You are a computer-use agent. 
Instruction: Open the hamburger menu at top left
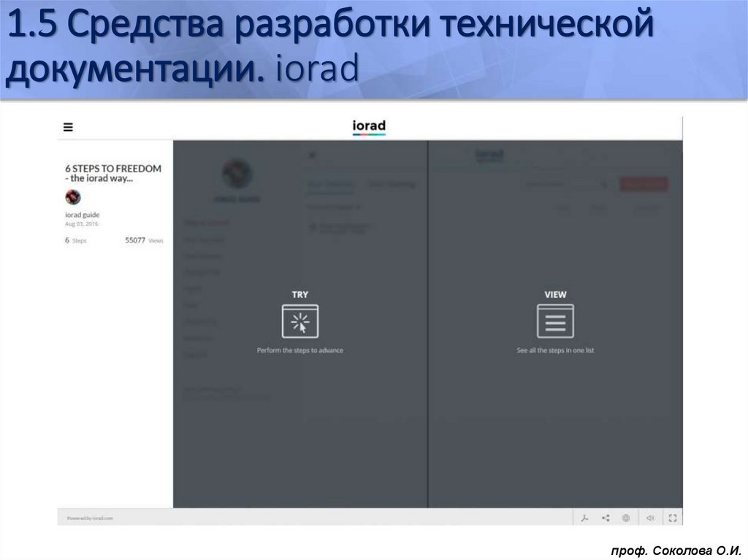68,126
